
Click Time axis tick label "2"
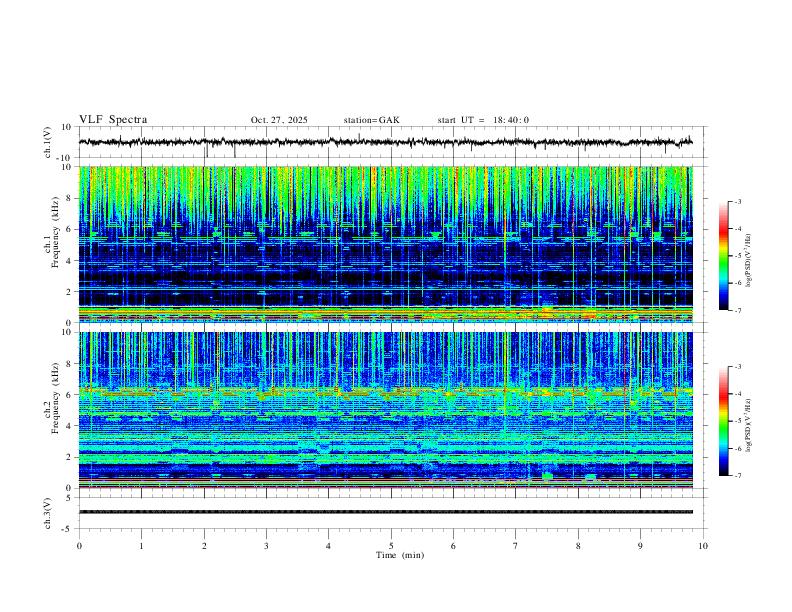pyautogui.click(x=204, y=546)
